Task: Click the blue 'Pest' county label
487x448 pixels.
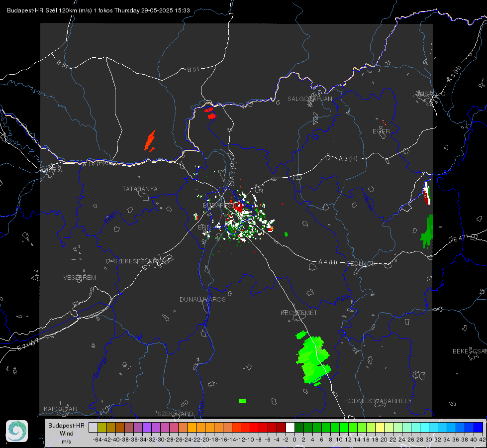Action: (343, 300)
